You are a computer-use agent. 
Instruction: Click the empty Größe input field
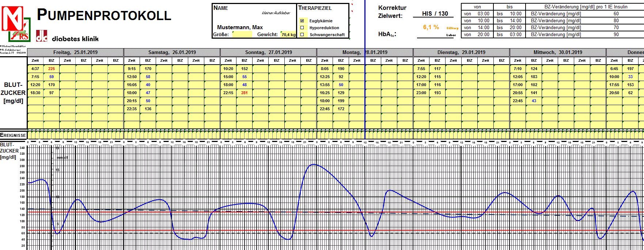[242, 35]
